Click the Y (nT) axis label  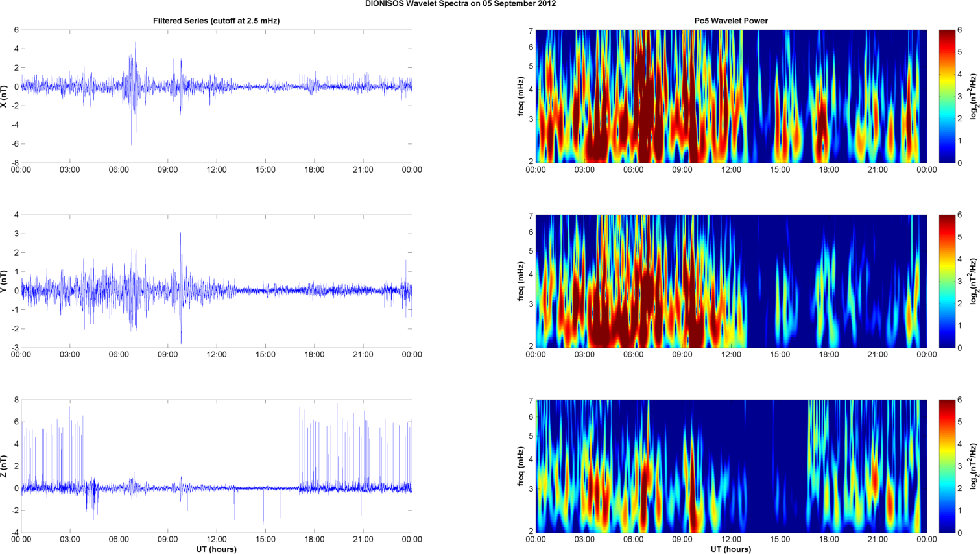4,281
